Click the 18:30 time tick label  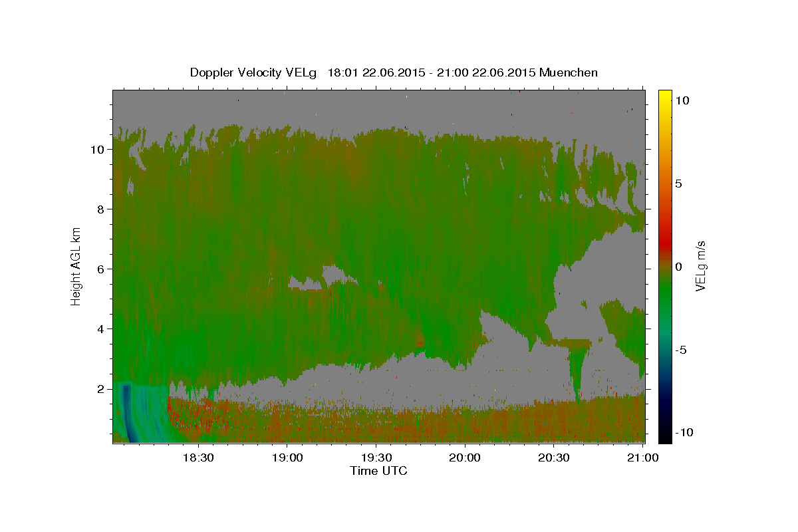click(x=198, y=458)
